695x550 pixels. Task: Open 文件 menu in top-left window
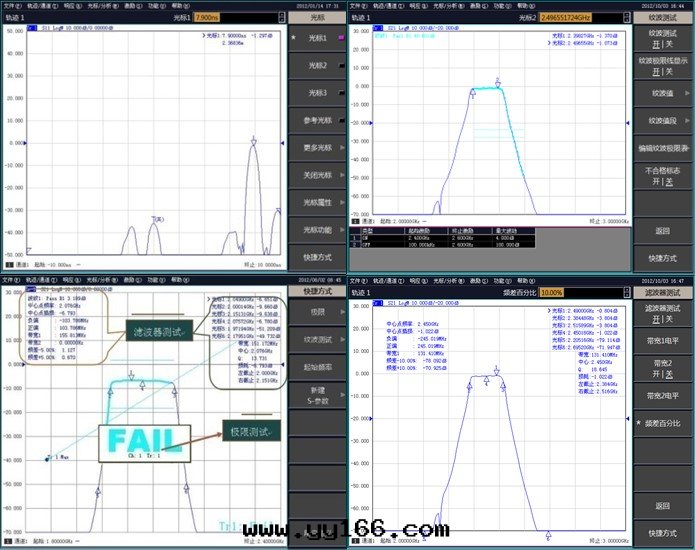tap(9, 5)
